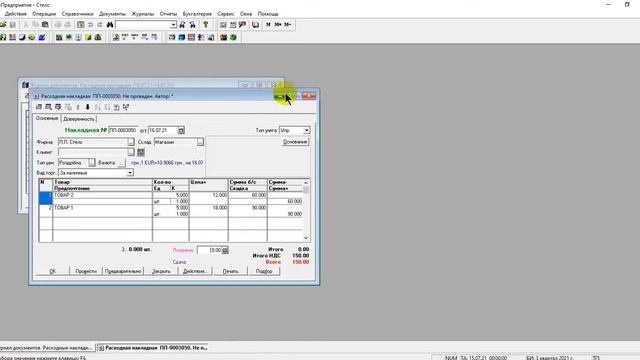Click the calculator icon beside received amount
The width and height of the screenshot is (640, 360).
pyautogui.click(x=225, y=250)
